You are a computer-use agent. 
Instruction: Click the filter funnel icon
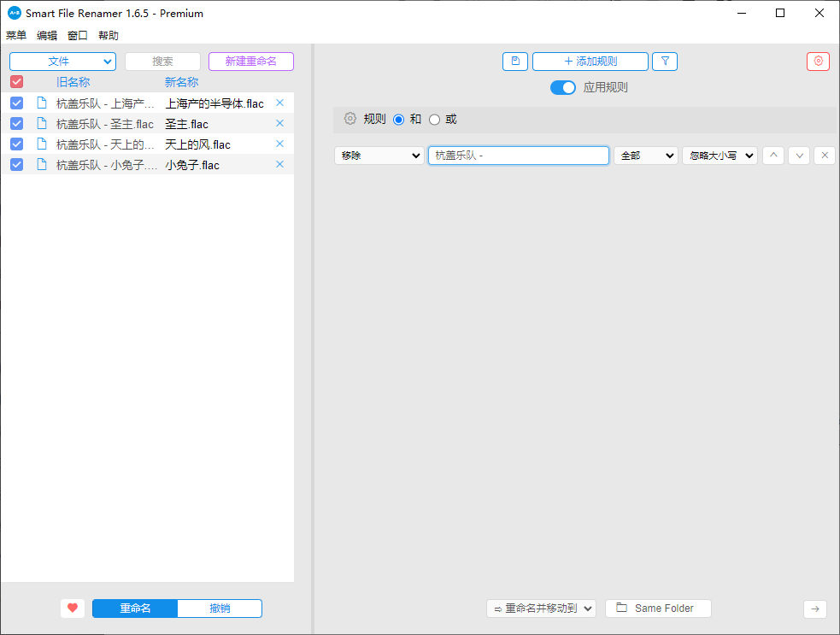[665, 62]
